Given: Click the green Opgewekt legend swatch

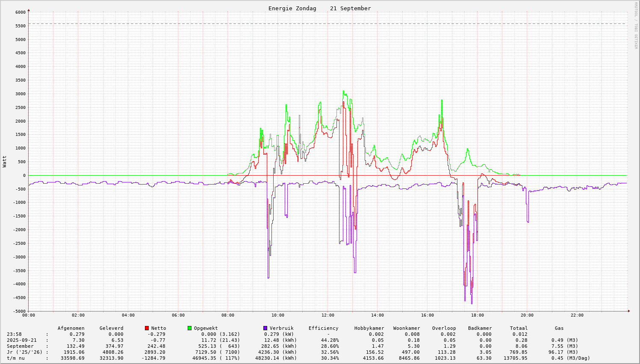Looking at the screenshot, I should pyautogui.click(x=189, y=328).
